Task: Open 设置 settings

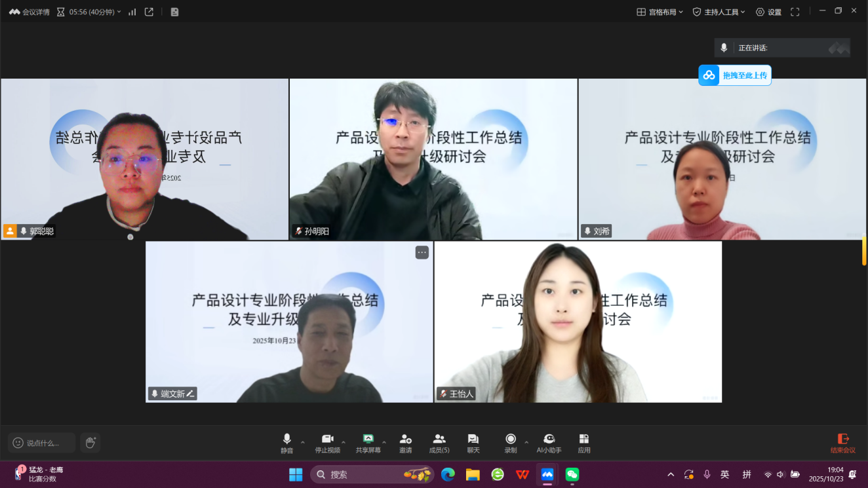Action: [768, 12]
